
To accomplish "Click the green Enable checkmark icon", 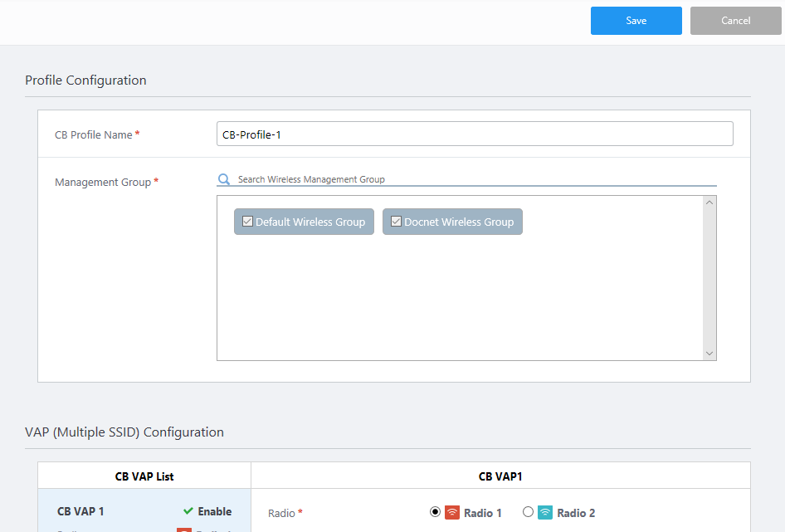I will pos(188,512).
